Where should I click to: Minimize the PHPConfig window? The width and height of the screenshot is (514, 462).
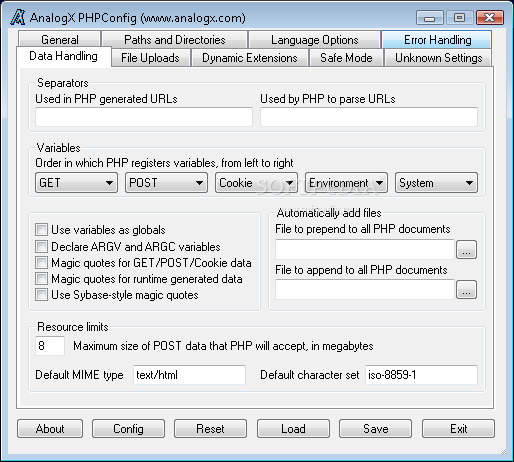click(430, 18)
